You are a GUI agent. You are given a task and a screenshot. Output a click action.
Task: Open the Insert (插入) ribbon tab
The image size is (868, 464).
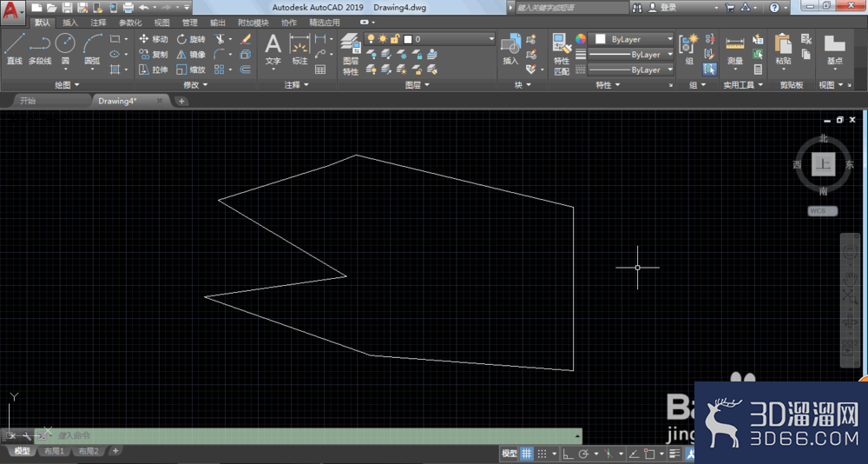click(70, 23)
